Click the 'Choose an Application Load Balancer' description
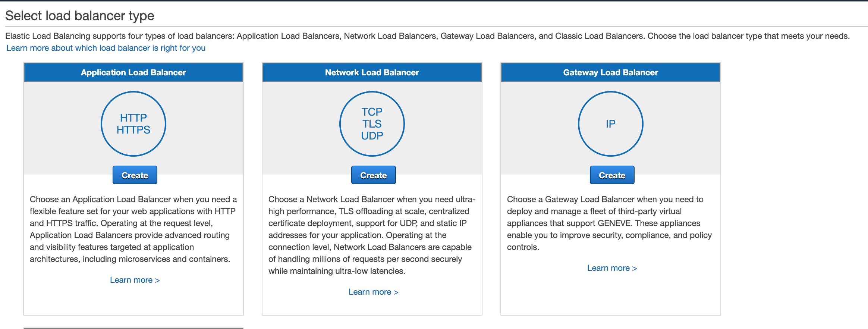868x329 pixels. (x=133, y=229)
